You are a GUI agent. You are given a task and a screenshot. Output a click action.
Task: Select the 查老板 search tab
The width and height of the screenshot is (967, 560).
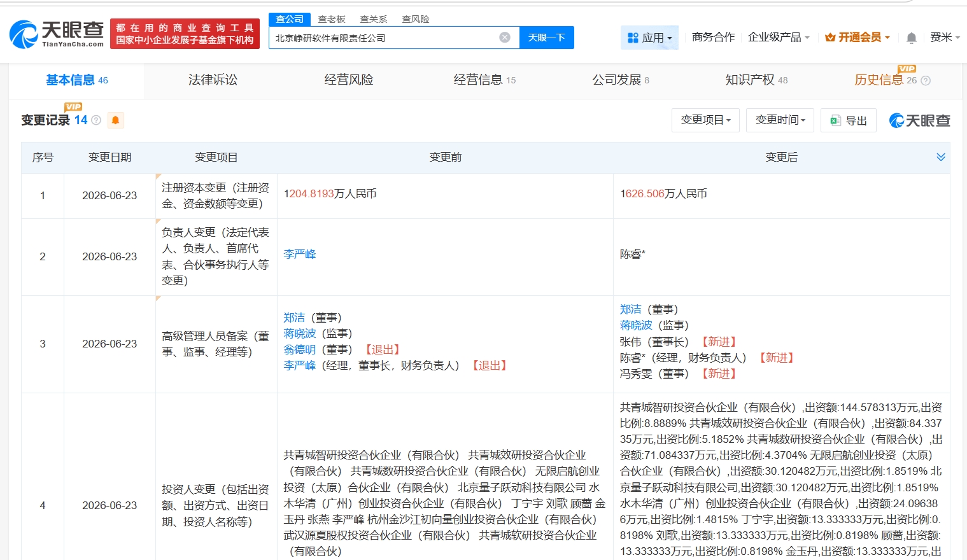pyautogui.click(x=331, y=19)
